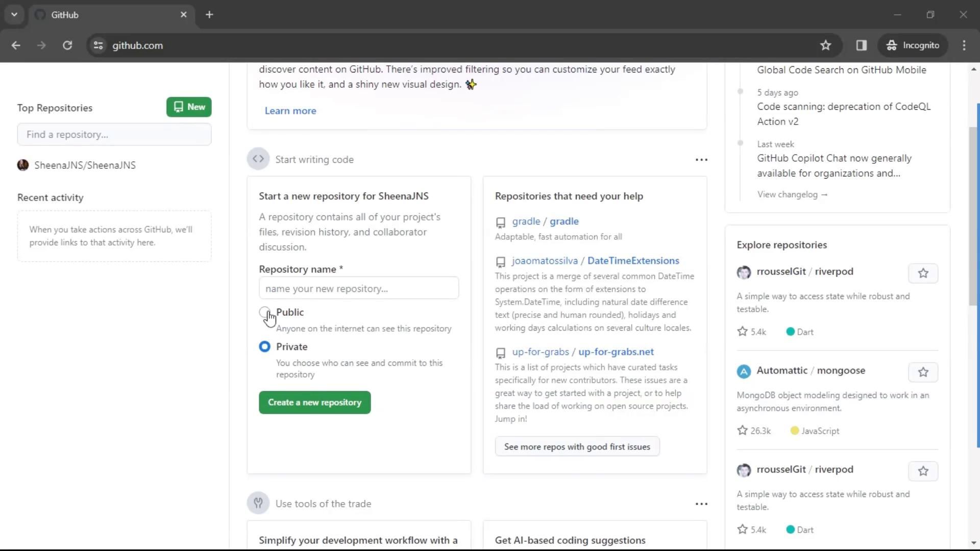Open the browser side panel icon

pyautogui.click(x=862, y=45)
